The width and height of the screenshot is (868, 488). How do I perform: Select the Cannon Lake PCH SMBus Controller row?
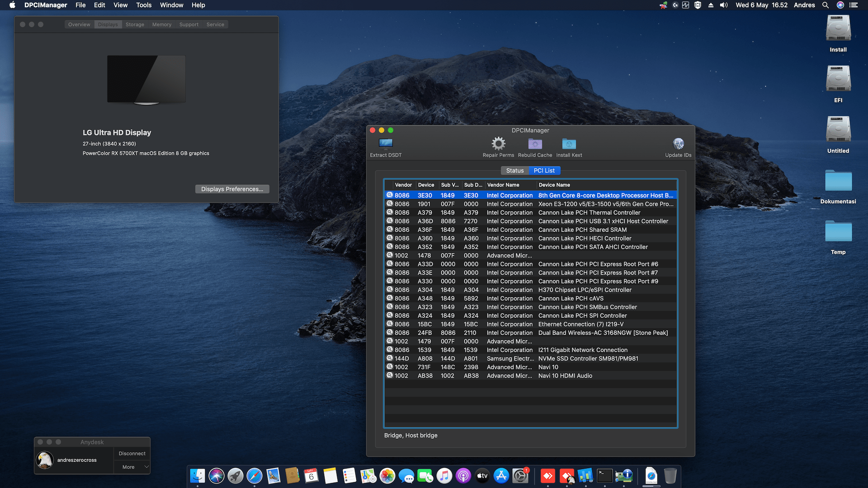click(x=531, y=307)
